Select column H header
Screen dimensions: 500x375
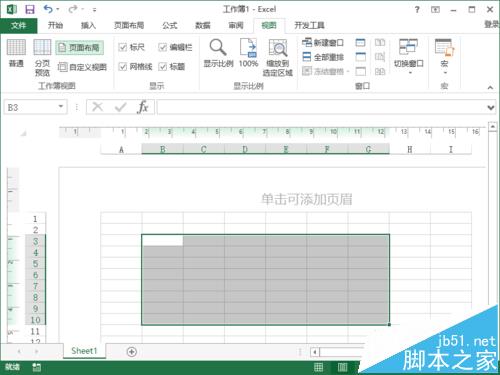(410, 149)
